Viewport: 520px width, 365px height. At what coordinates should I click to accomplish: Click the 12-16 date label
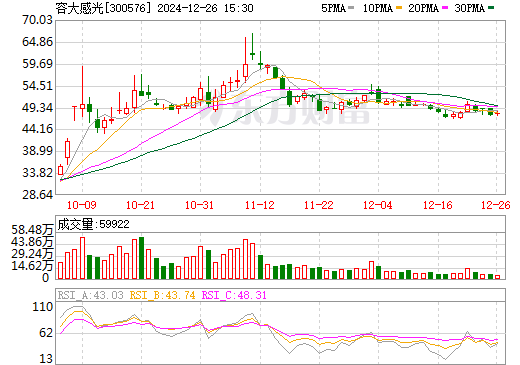pos(438,205)
